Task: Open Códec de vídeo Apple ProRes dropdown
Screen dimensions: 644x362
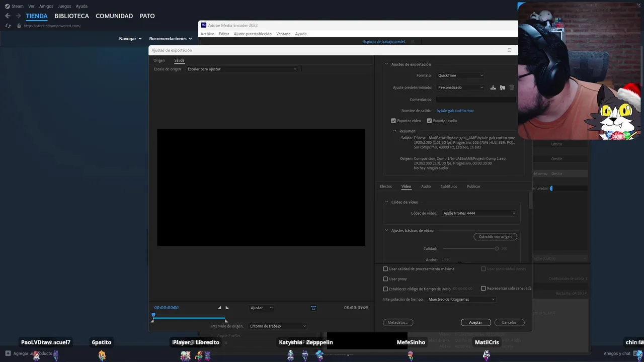Action: (x=479, y=213)
